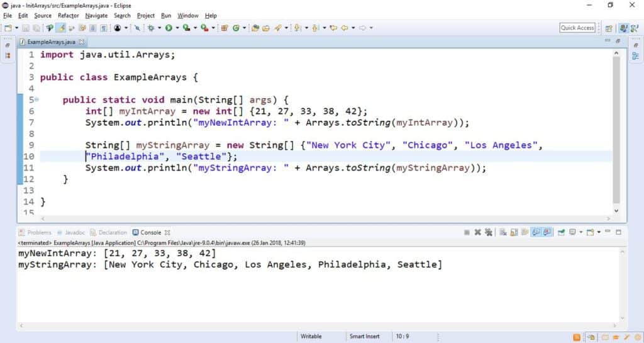
Task: Go to Previous Annotation with the up arrow icon
Action: click(316, 28)
